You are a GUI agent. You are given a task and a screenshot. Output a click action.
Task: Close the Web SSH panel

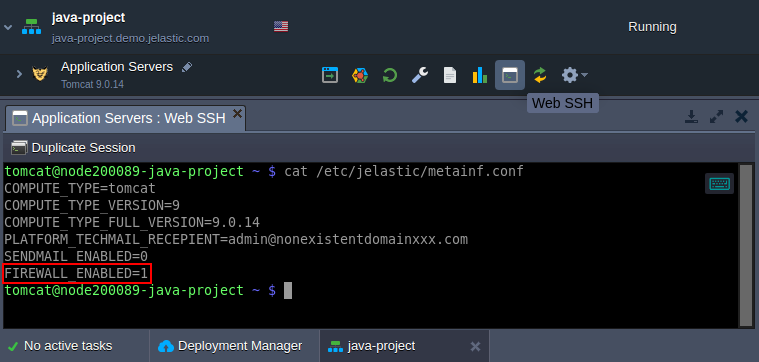click(742, 117)
